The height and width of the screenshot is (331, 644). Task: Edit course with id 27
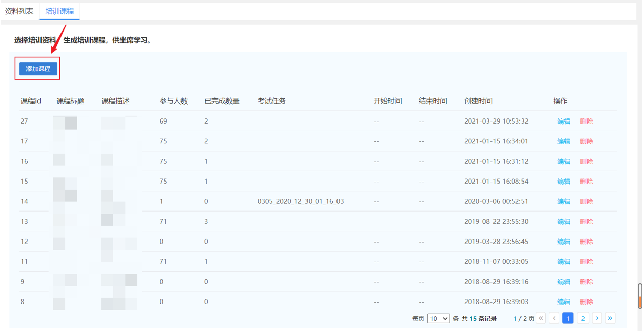pyautogui.click(x=563, y=122)
